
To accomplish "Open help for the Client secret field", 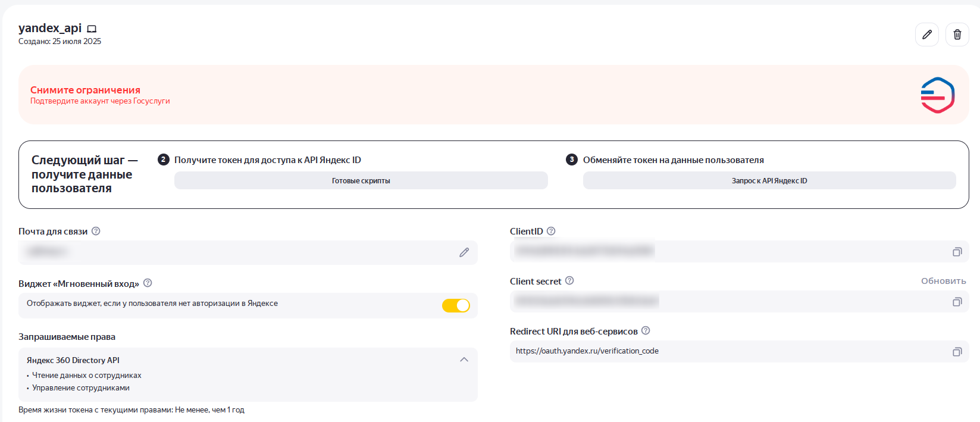I will [569, 281].
